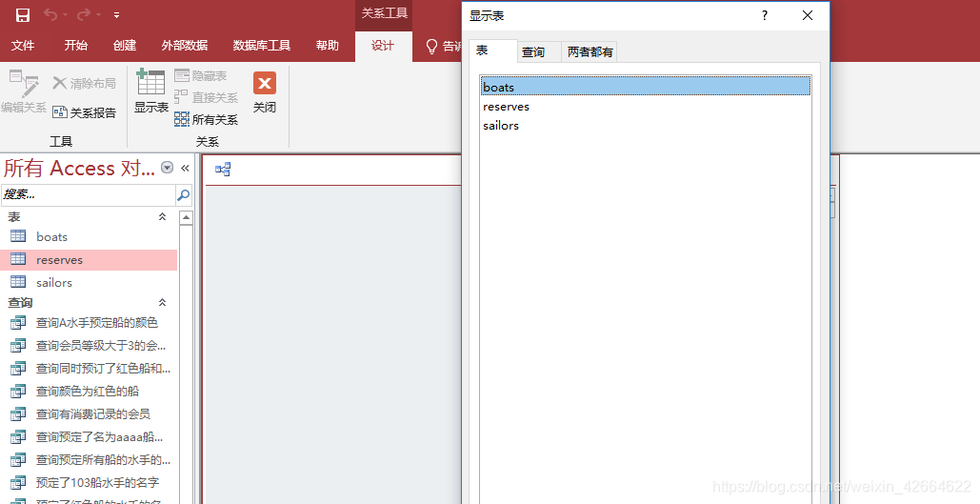Select sailors table in navigation pane
This screenshot has height=504, width=980.
(x=89, y=282)
